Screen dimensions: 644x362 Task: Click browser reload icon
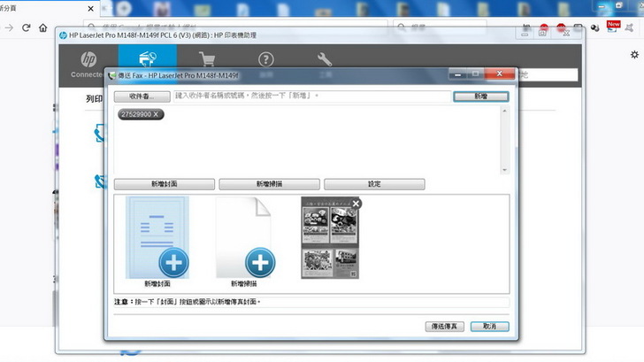(x=26, y=27)
